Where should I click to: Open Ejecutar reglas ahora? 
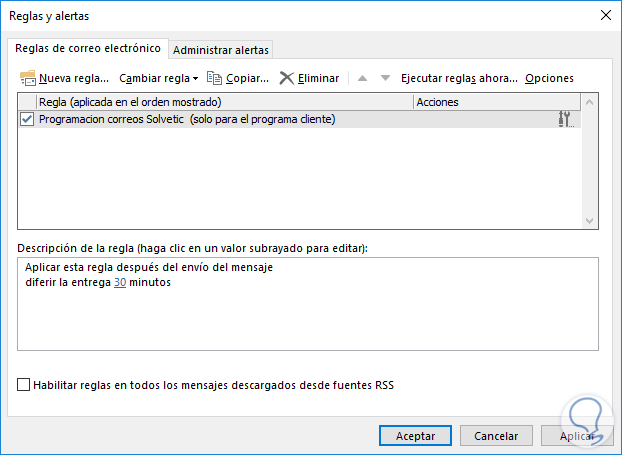coord(459,77)
